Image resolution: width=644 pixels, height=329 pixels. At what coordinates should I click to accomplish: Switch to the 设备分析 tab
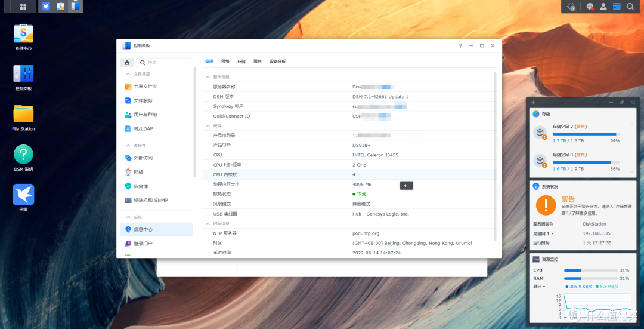[278, 62]
